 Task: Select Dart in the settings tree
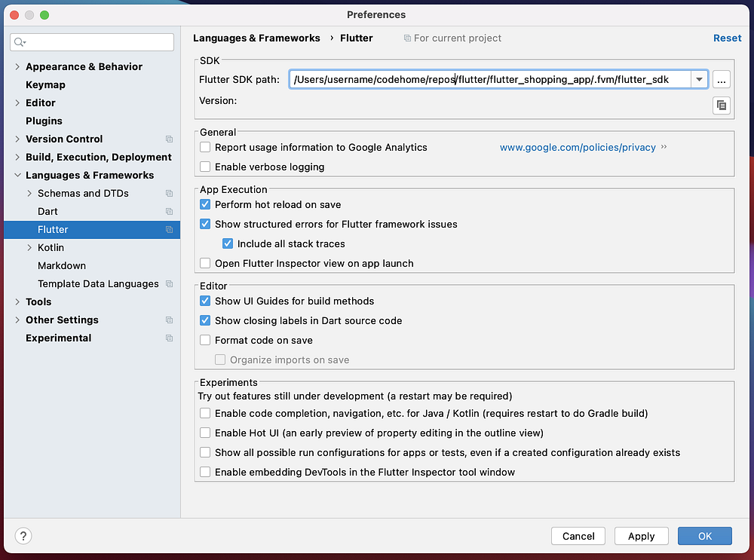47,211
